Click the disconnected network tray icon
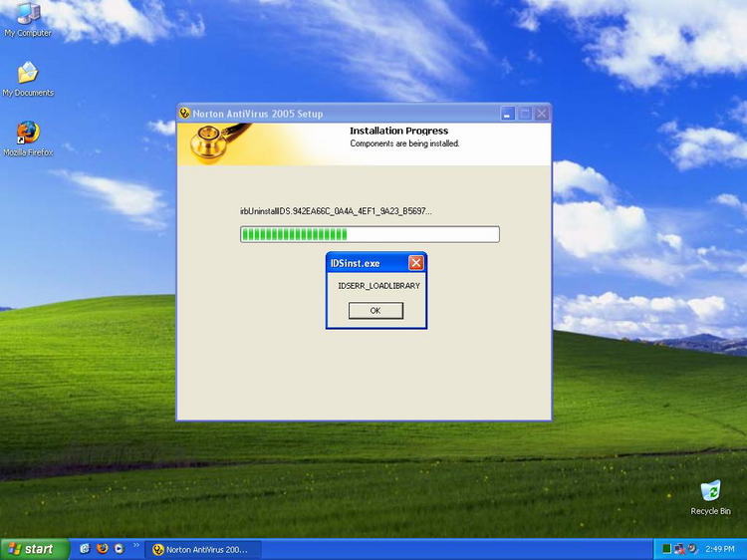The image size is (747, 560). (x=679, y=549)
